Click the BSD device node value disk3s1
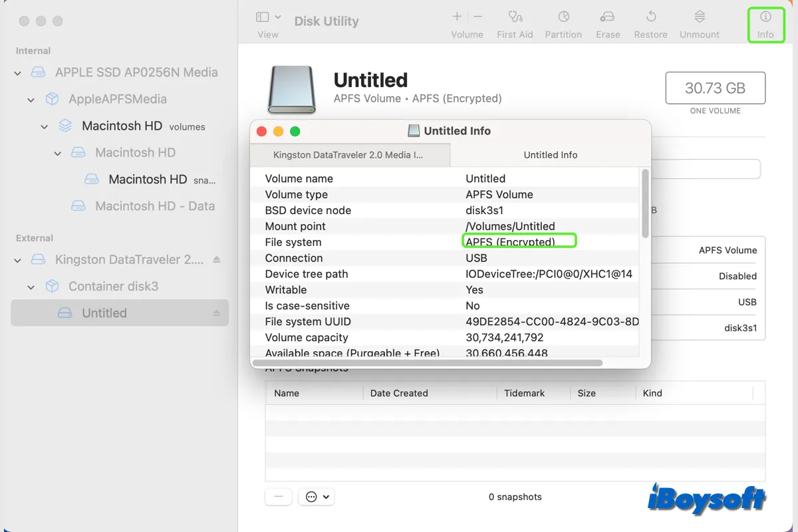The width and height of the screenshot is (798, 532). (x=484, y=210)
